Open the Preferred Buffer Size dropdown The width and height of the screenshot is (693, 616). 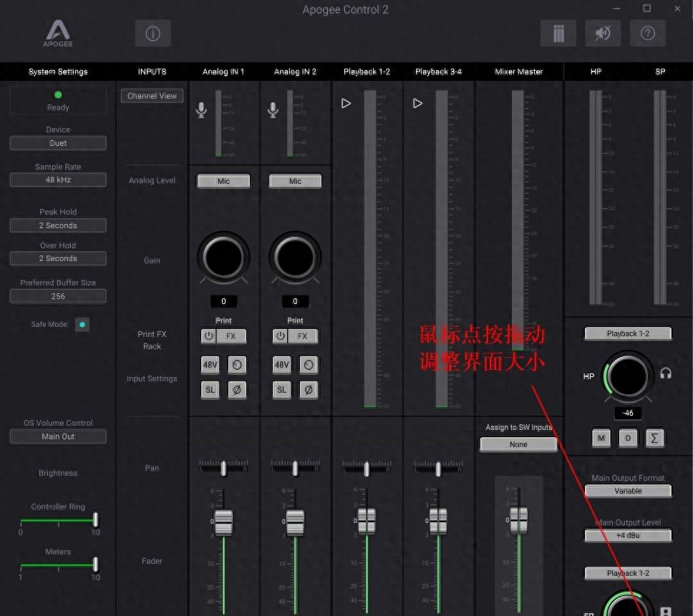58,296
